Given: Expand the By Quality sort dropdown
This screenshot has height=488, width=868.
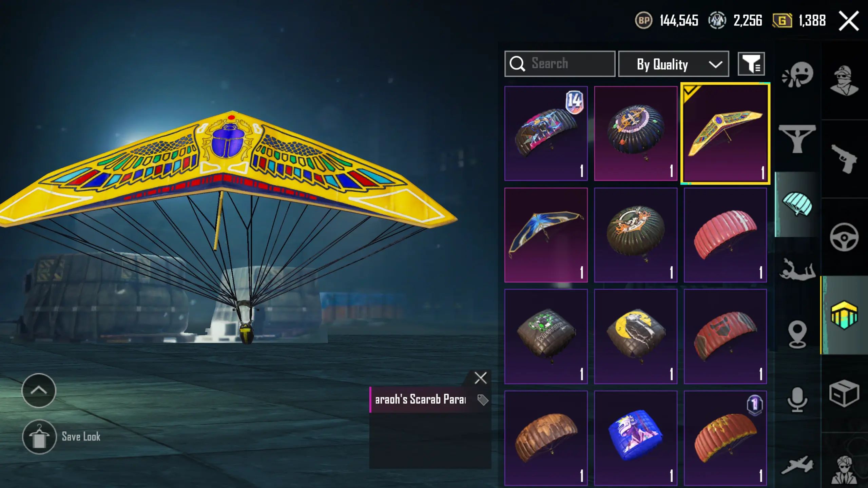Looking at the screenshot, I should [674, 64].
